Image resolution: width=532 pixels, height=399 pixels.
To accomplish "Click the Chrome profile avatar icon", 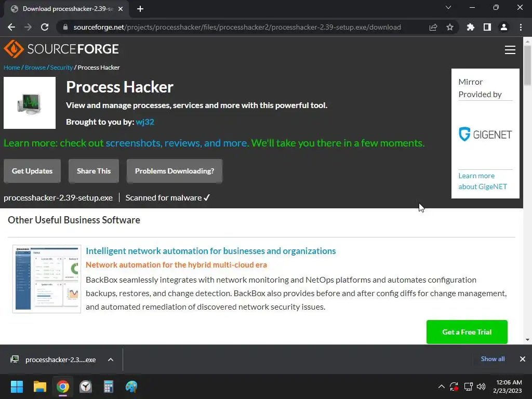I will tap(504, 27).
